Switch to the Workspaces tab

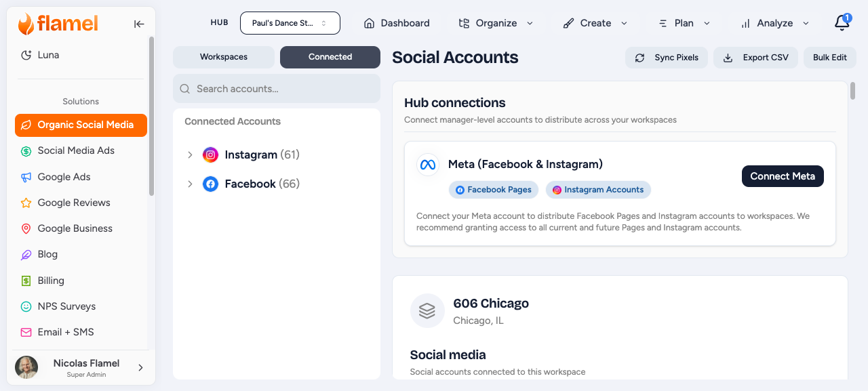(224, 57)
